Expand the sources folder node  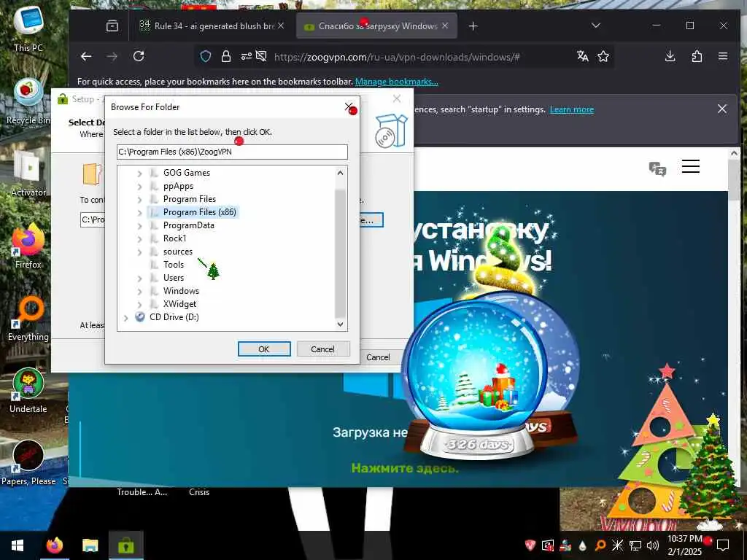[139, 252]
